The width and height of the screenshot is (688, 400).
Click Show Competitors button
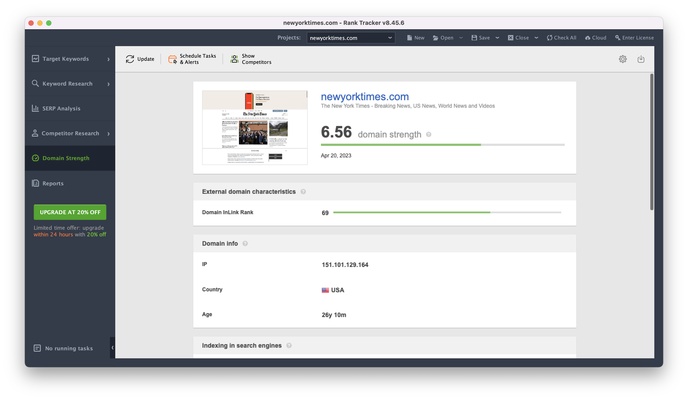pyautogui.click(x=251, y=59)
